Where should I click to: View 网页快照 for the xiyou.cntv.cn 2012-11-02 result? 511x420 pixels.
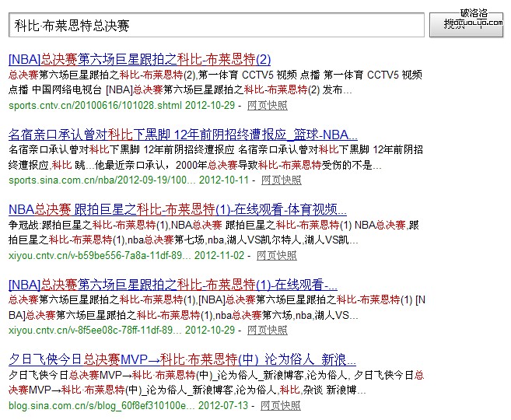[276, 255]
